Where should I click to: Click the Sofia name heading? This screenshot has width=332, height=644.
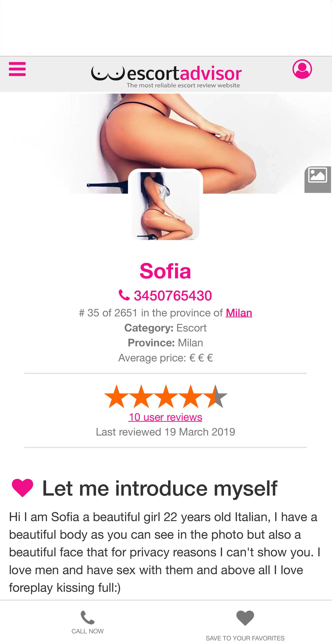click(x=165, y=271)
